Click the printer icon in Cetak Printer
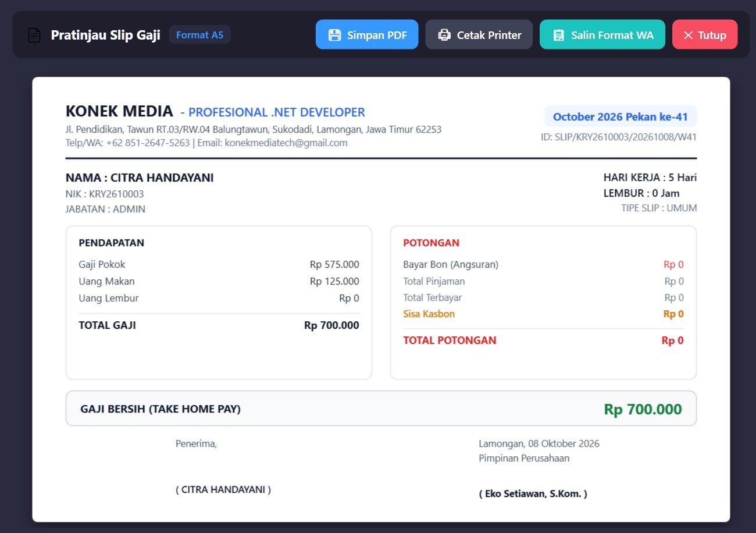This screenshot has height=533, width=756. click(x=444, y=35)
